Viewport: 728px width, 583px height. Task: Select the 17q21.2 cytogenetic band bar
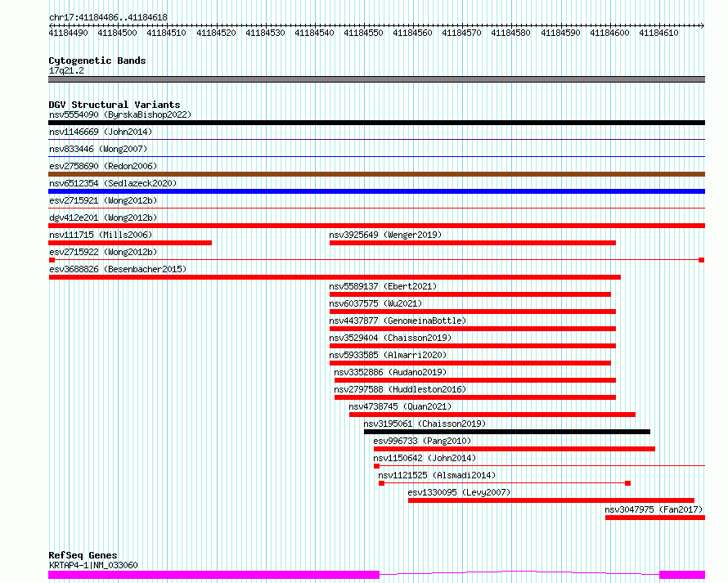(376, 79)
